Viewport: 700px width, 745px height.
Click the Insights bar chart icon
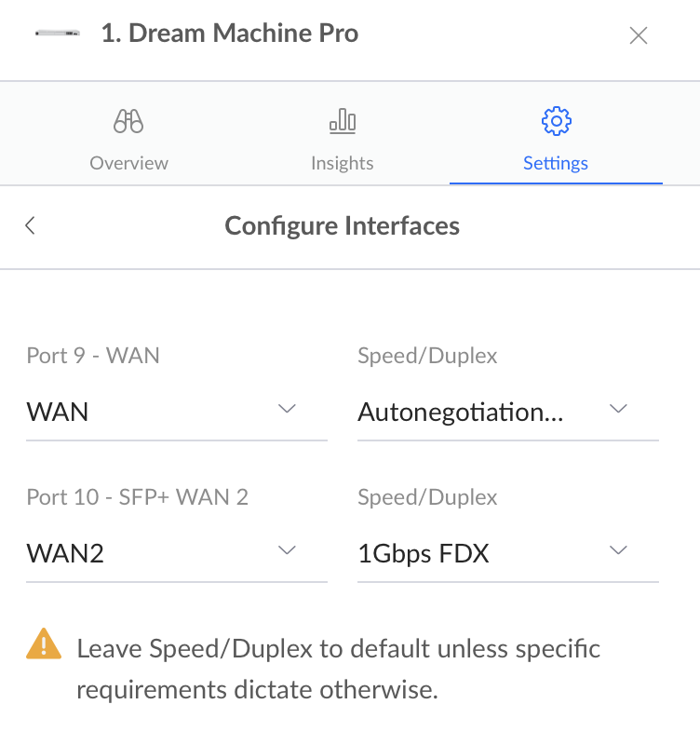point(343,121)
